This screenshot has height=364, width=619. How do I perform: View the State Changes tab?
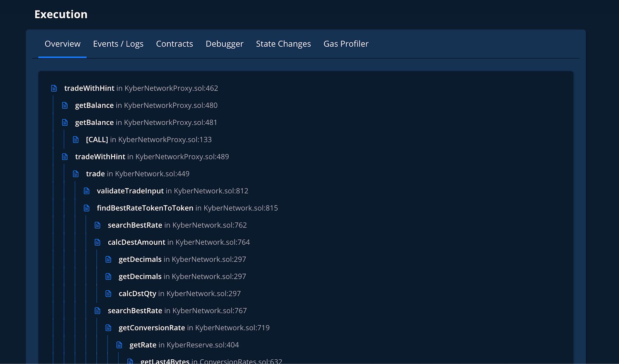(283, 44)
